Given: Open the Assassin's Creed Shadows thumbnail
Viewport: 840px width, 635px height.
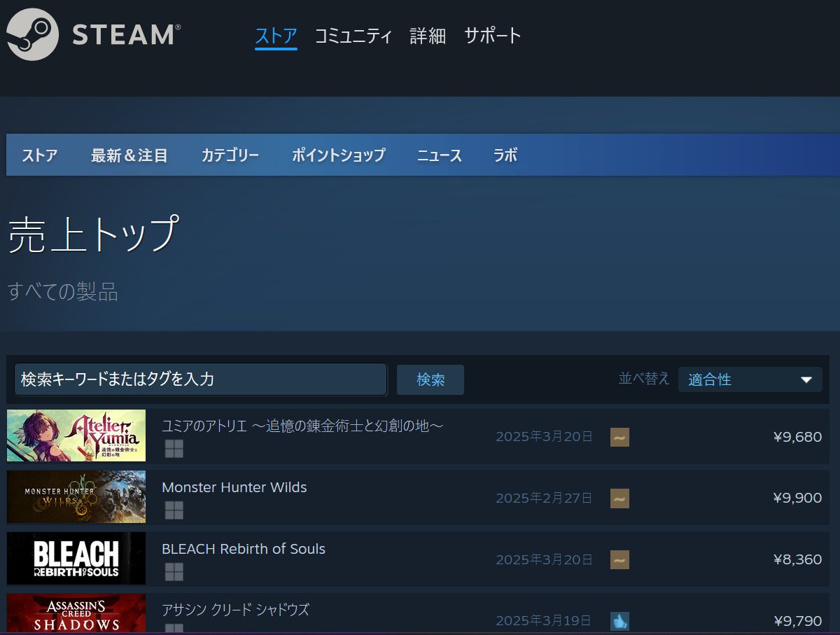Looking at the screenshot, I should click(76, 614).
